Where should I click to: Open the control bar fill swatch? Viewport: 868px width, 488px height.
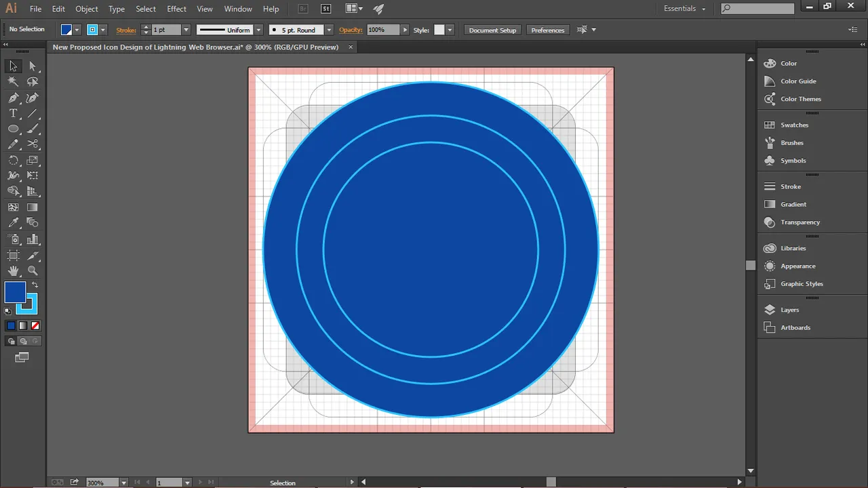tap(66, 30)
